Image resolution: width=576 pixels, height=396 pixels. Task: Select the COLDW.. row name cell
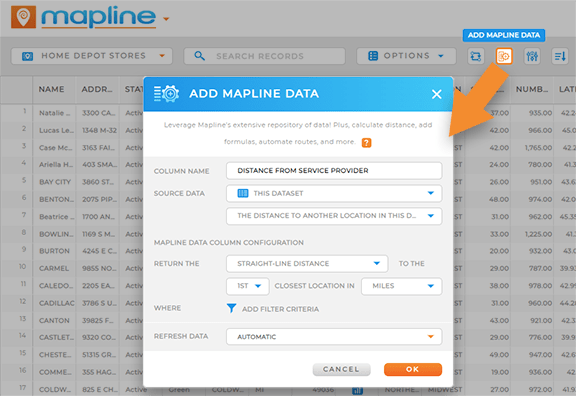click(55, 390)
